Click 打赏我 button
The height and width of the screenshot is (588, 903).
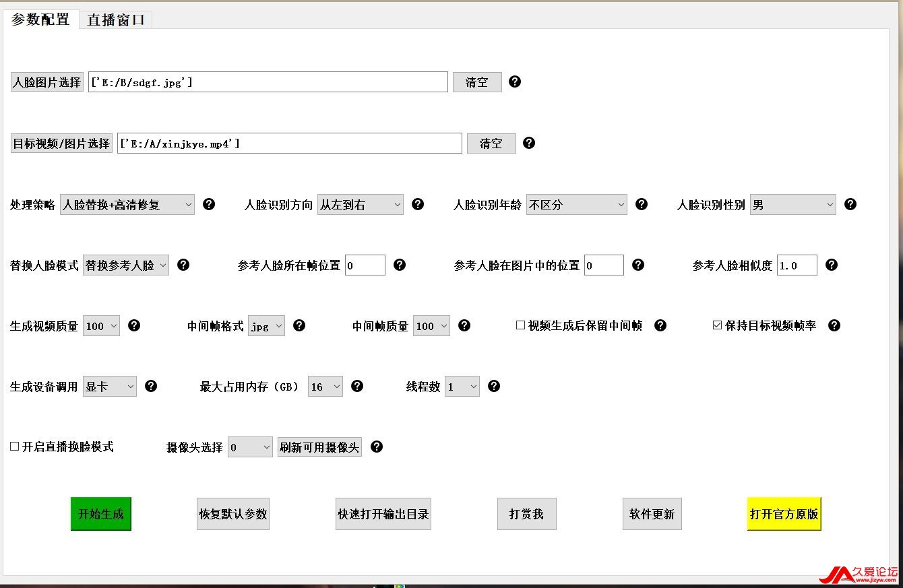527,514
